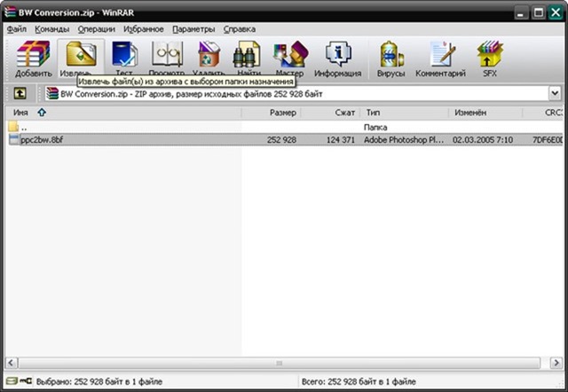Sort by CRC column header

[x=543, y=113]
